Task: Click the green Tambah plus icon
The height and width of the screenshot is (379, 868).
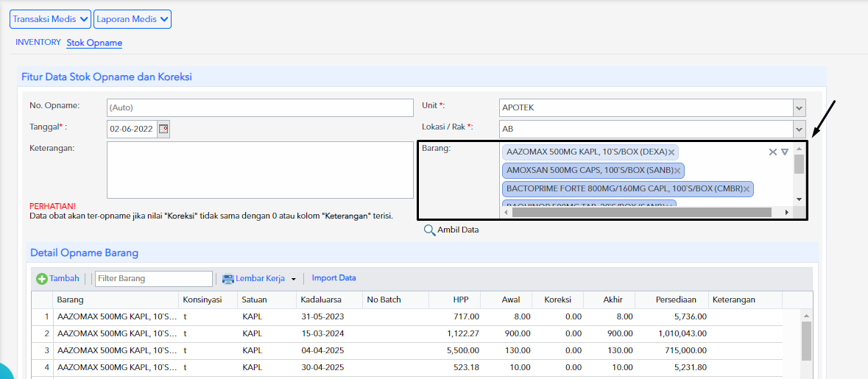Action: 42,279
